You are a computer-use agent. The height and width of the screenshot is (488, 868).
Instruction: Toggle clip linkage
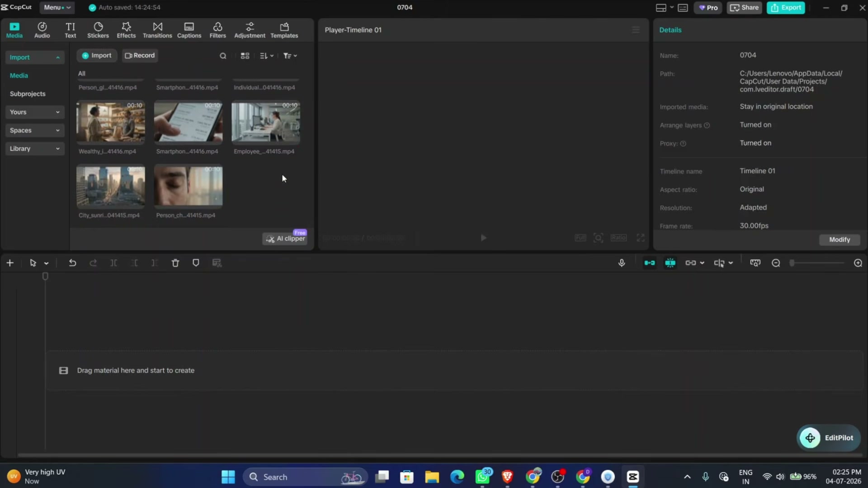[x=690, y=263]
